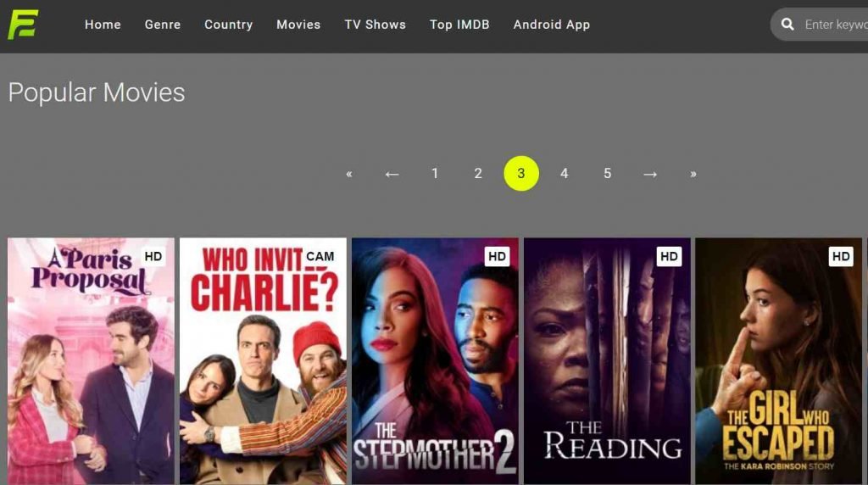Viewport: 868px width, 485px height.
Task: Go to previous page with left arrow
Action: (x=392, y=174)
